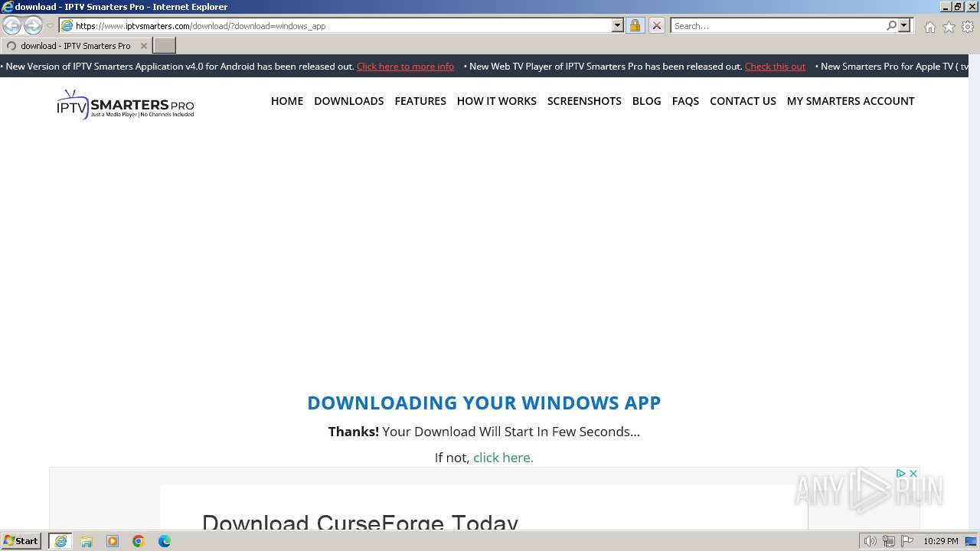The height and width of the screenshot is (551, 980).
Task: Launch Microsoft Edge from taskbar
Action: click(165, 541)
